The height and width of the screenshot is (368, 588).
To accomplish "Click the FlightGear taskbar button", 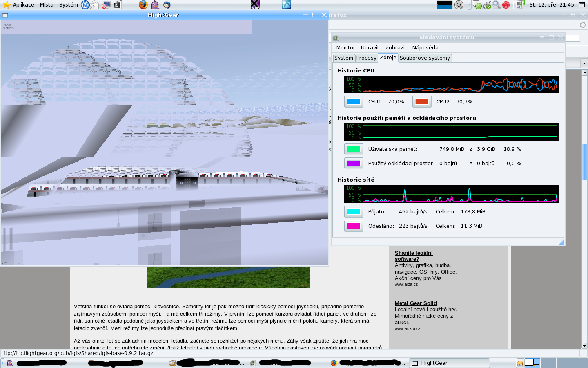I will point(450,363).
